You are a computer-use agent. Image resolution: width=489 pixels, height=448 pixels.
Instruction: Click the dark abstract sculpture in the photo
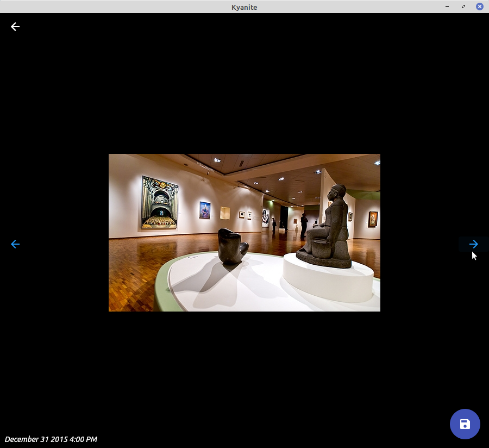point(231,246)
